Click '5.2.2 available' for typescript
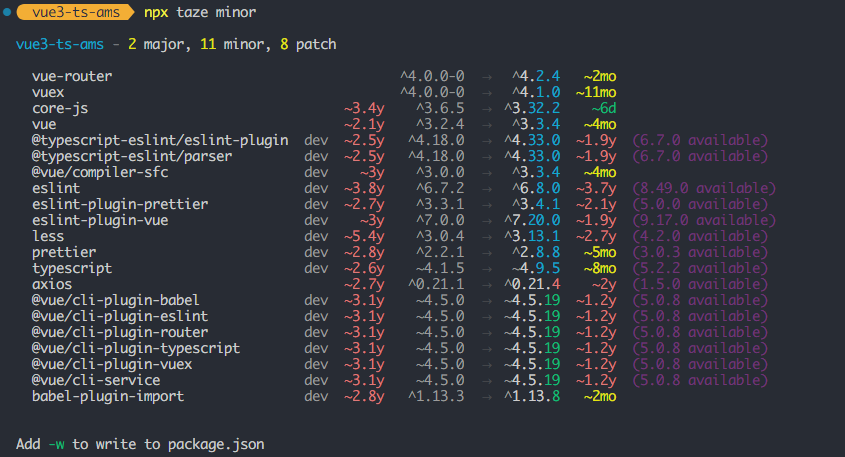845x457 pixels. tap(700, 268)
